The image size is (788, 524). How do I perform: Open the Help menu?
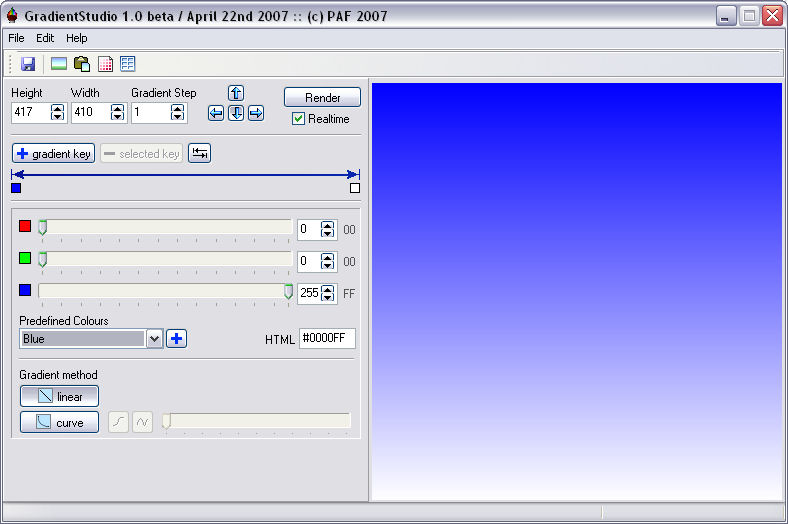coord(76,38)
